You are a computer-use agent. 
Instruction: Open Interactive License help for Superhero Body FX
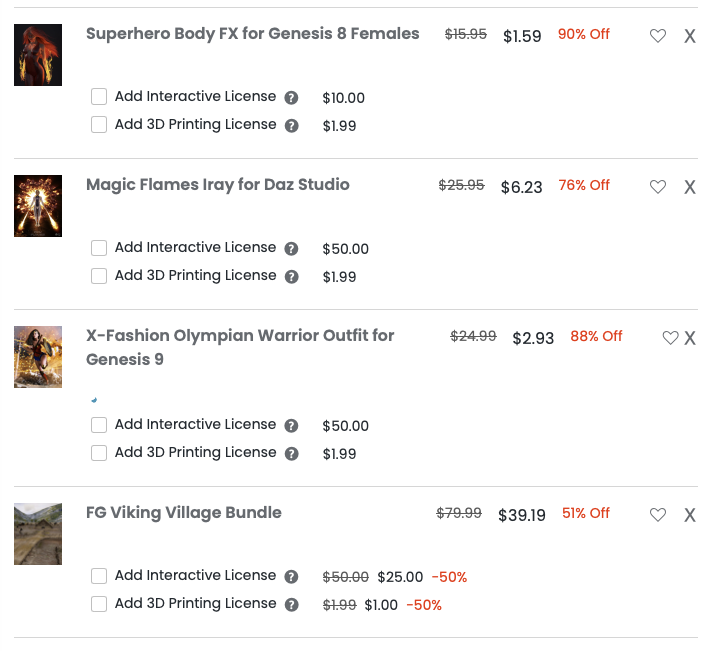pyautogui.click(x=291, y=98)
